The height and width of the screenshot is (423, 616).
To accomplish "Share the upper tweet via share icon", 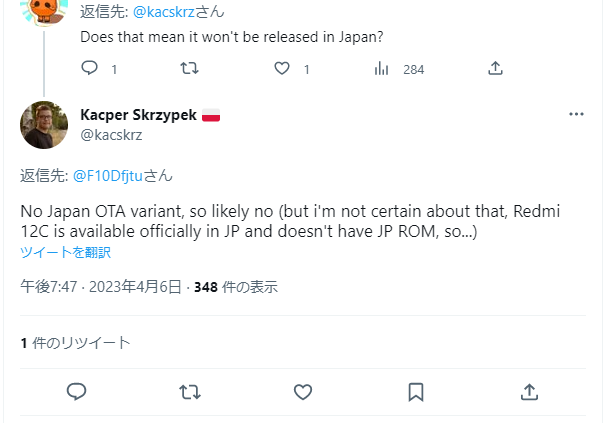I will pyautogui.click(x=495, y=68).
